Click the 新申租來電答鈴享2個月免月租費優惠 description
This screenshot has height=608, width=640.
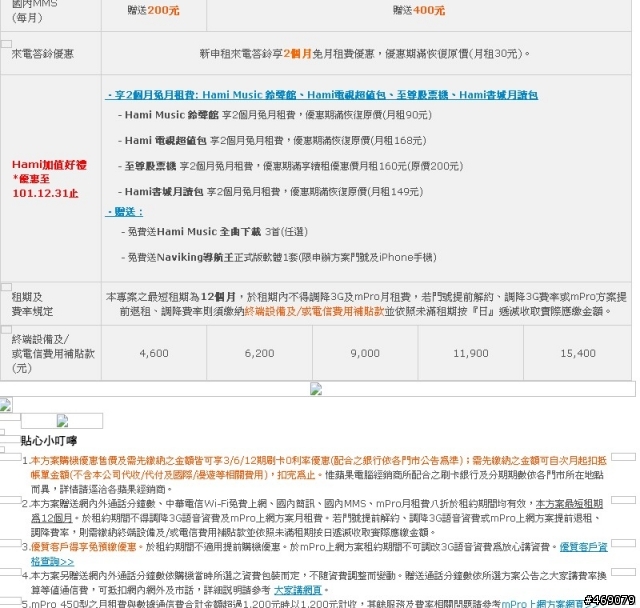point(364,54)
